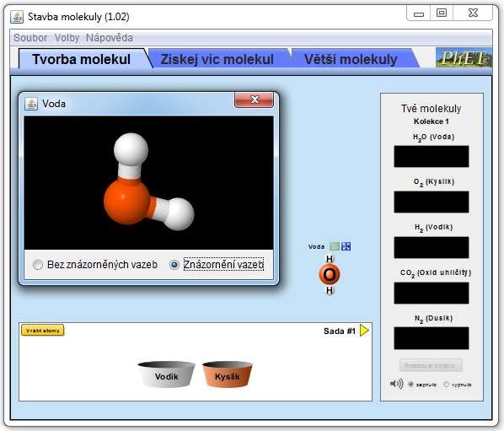The width and height of the screenshot is (504, 431).
Task: Open the Nápověda menu
Action: pos(110,38)
